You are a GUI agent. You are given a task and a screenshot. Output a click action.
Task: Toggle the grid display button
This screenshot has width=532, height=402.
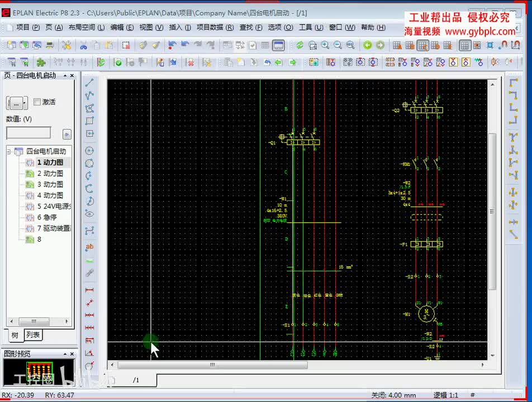(464, 45)
